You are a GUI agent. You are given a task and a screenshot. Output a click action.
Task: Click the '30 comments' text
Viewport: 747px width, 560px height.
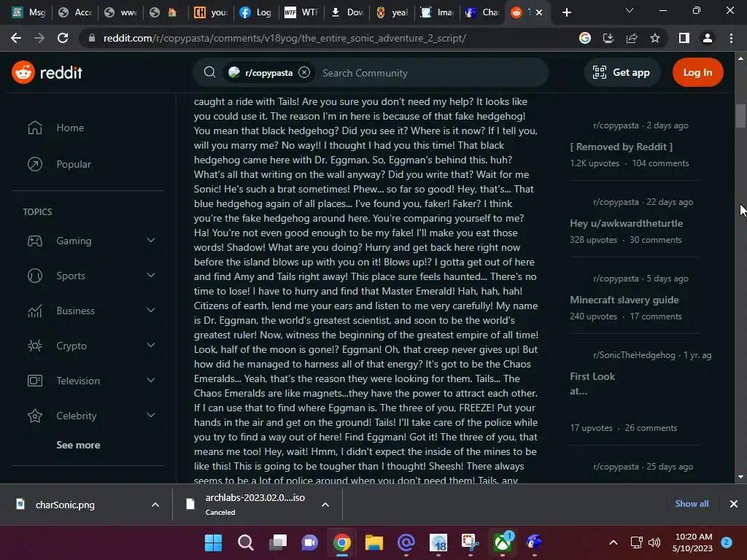pyautogui.click(x=656, y=240)
